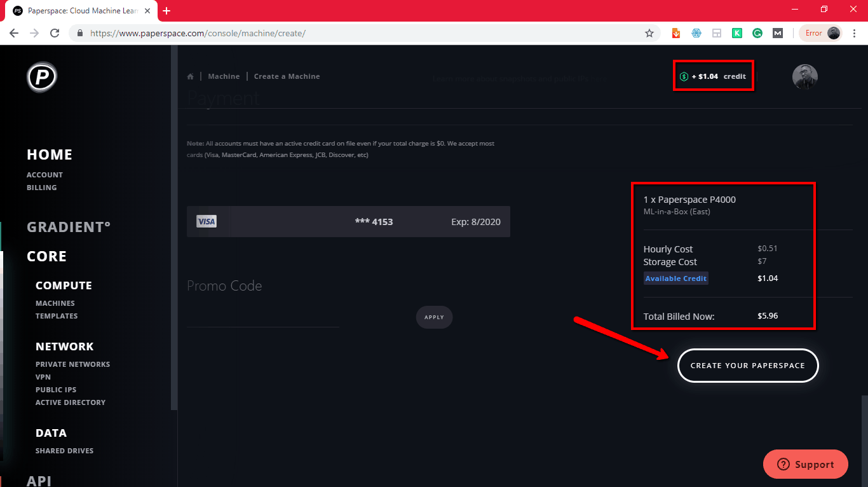
Task: Open PRIVATE NETWORKS
Action: [72, 364]
